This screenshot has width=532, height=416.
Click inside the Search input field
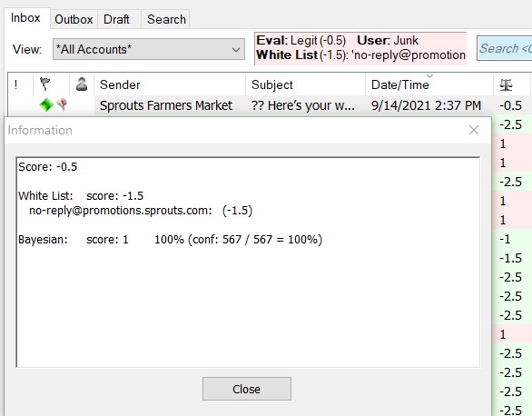(504, 48)
